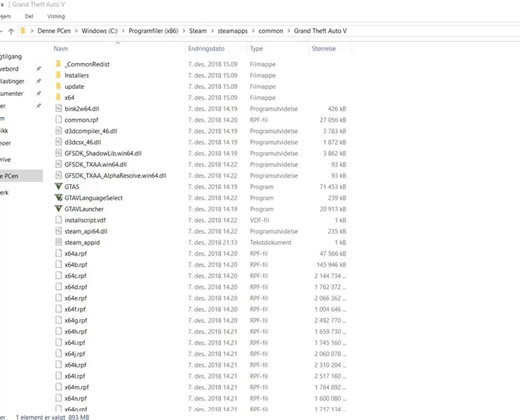The image size is (520, 420).
Task: Expand chevron after steamapps breadcrumb
Action: [253, 31]
